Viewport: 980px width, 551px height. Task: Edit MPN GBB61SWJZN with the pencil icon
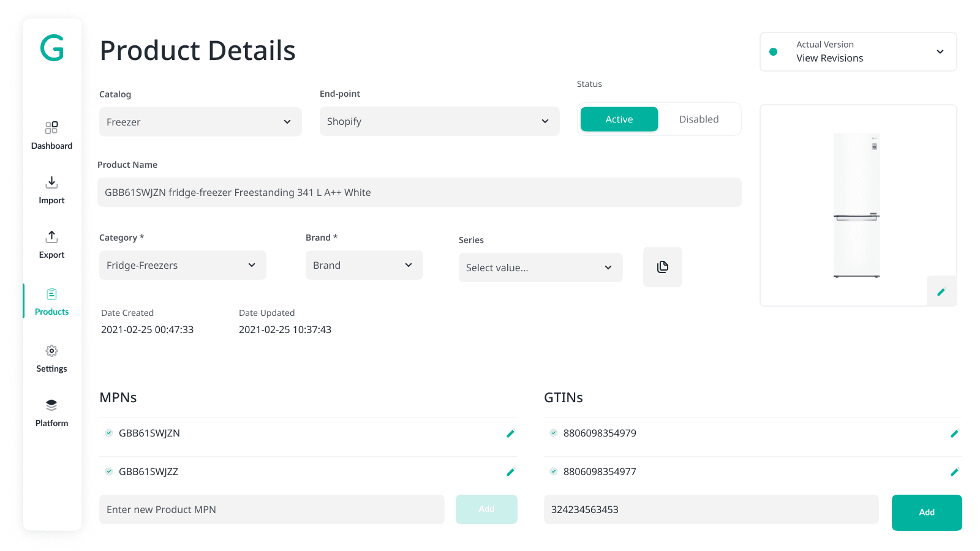tap(511, 433)
